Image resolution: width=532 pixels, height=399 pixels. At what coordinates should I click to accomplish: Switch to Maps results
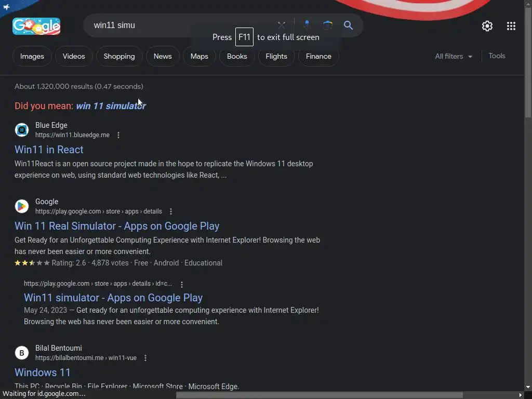point(199,56)
